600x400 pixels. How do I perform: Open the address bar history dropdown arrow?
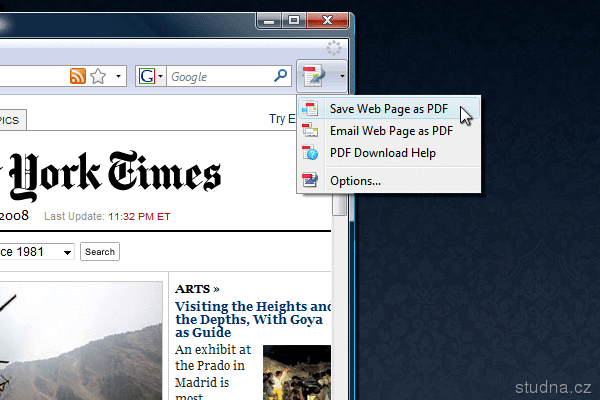[x=118, y=76]
